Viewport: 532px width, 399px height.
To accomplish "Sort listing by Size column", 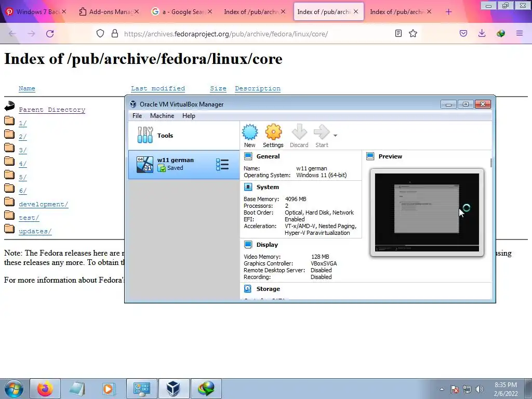I will click(218, 88).
